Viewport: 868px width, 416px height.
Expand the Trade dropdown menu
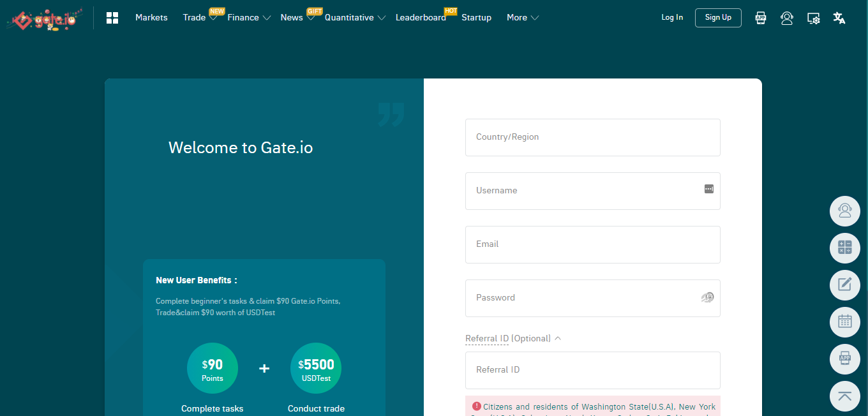(200, 18)
